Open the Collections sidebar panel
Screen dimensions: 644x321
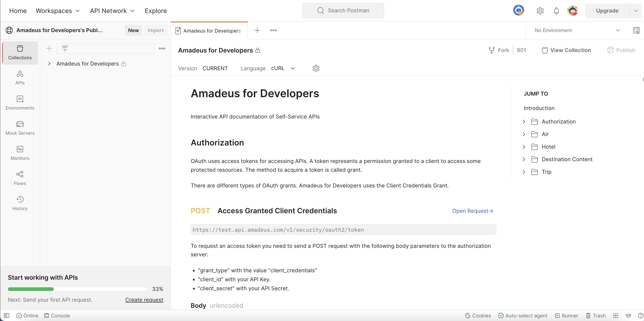[20, 53]
